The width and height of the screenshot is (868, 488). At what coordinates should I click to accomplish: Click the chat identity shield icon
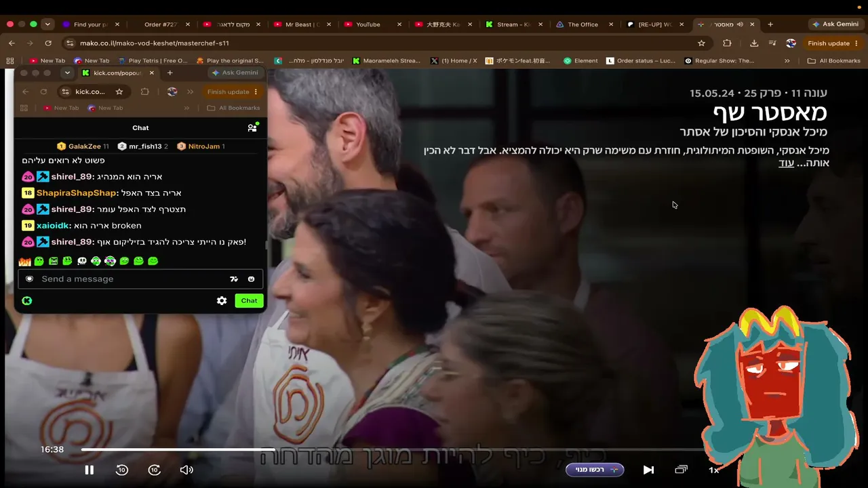(29, 279)
